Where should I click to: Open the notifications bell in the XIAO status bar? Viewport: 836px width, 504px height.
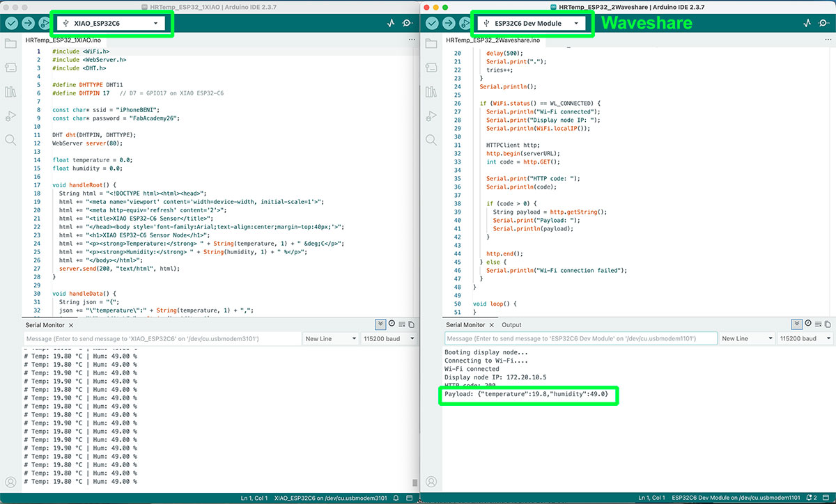[x=396, y=498]
